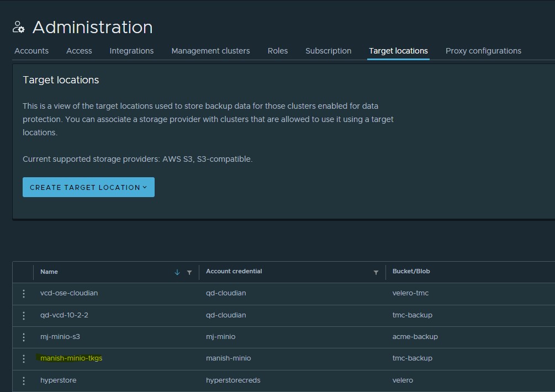Screen dimensions: 555x392
Task: Filter the Account credential column
Action: [x=376, y=272]
